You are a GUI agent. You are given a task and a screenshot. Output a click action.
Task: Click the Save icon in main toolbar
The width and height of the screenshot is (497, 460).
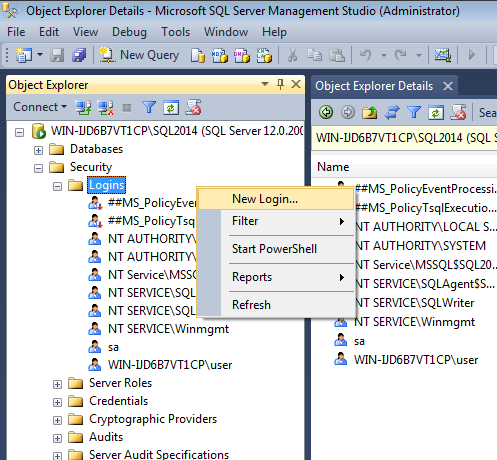(x=57, y=55)
